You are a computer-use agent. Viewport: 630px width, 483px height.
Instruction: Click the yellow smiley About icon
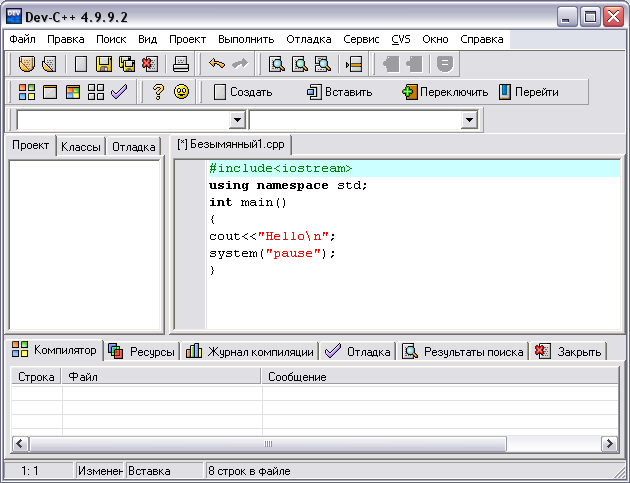[182, 92]
